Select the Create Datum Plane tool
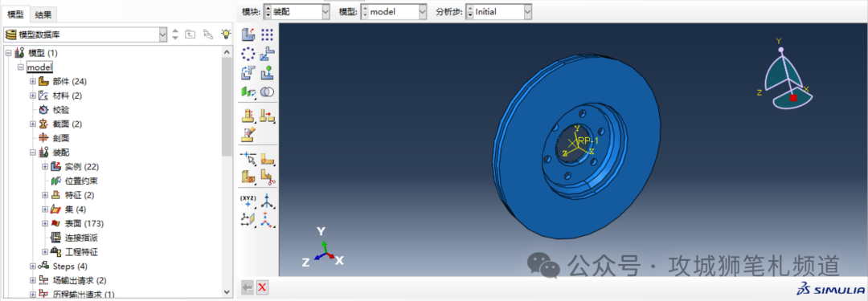The height and width of the screenshot is (301, 868). click(x=248, y=220)
